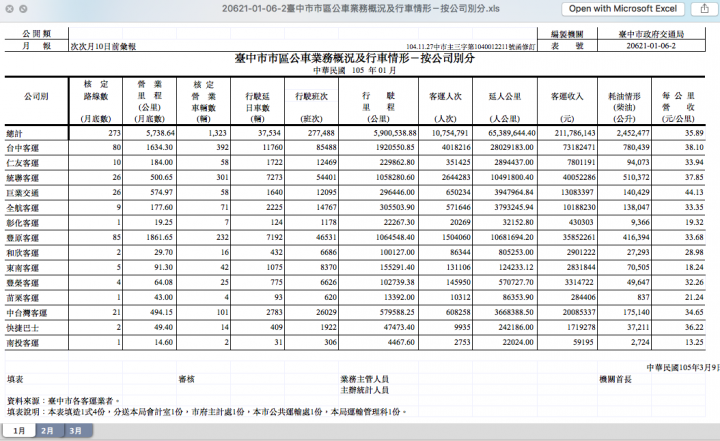Close the Quick Look preview window

(x=10, y=9)
